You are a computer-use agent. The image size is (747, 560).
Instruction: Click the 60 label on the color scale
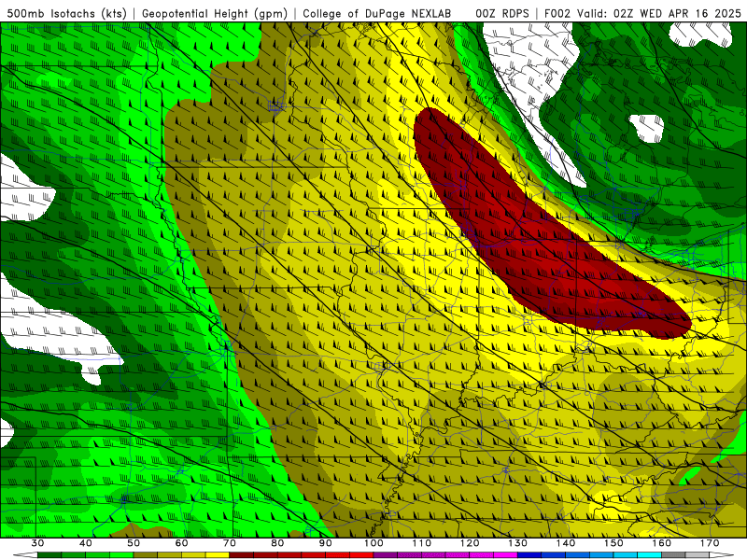tap(181, 543)
